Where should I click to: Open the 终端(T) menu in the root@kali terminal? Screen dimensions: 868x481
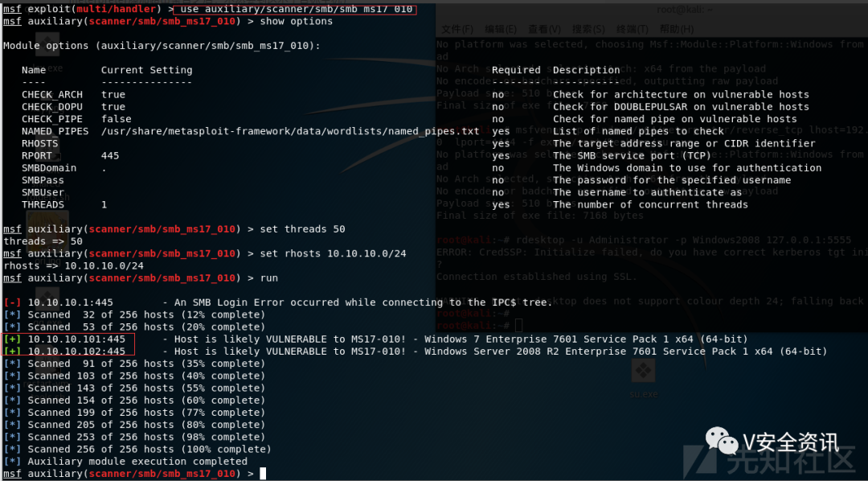(x=633, y=29)
